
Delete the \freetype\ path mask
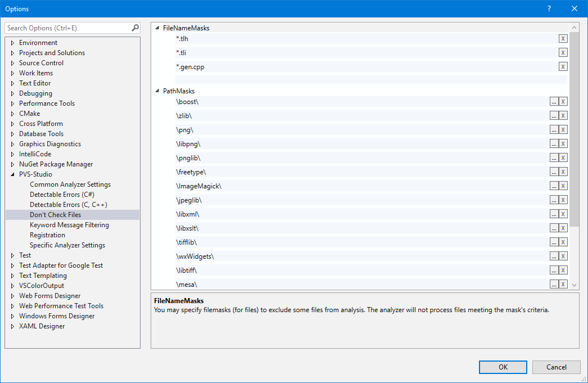pyautogui.click(x=563, y=172)
